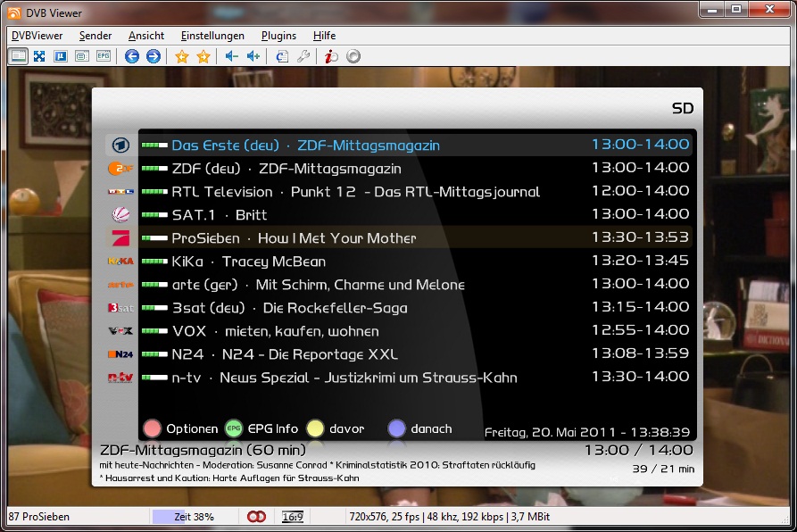Select N24 Die Reportage XXL row
The height and width of the screenshot is (532, 797).
pyautogui.click(x=416, y=354)
